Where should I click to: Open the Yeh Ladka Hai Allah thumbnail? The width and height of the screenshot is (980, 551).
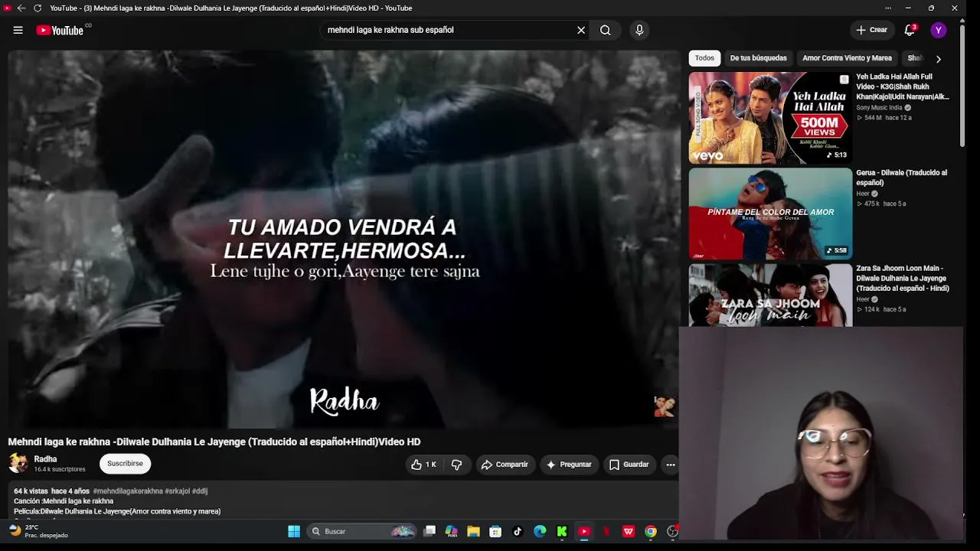pos(770,118)
